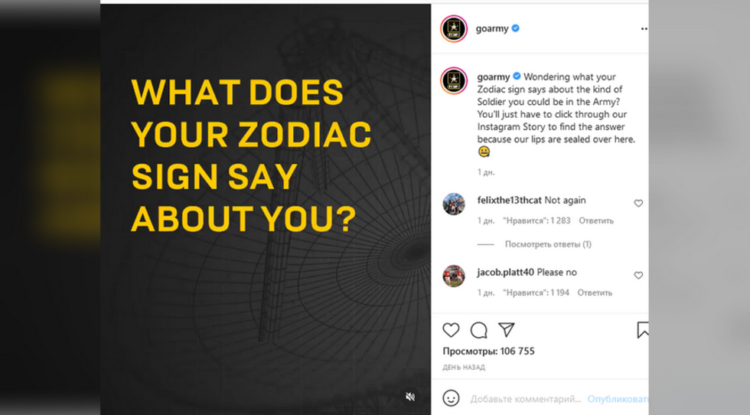Image resolution: width=750 pixels, height=415 pixels.
Task: Share post via paper plane icon
Action: tap(507, 330)
